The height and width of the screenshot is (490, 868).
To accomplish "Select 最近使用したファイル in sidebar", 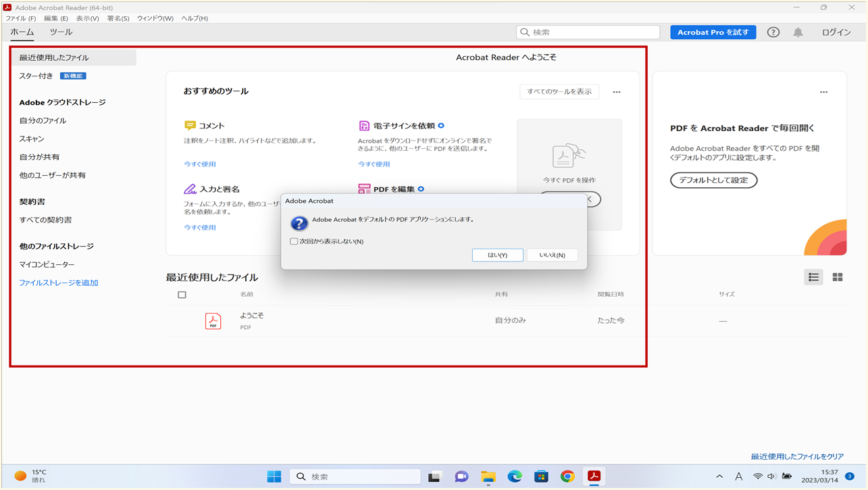I will 74,58.
